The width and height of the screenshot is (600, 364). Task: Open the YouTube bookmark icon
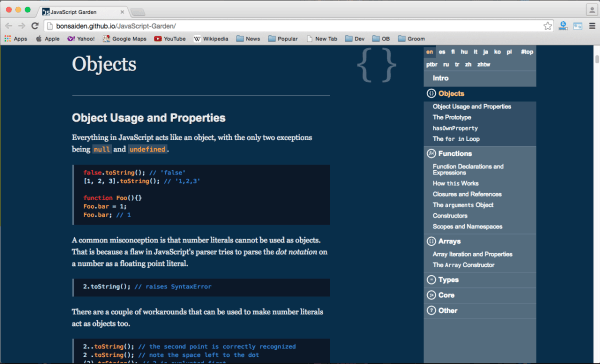point(158,39)
